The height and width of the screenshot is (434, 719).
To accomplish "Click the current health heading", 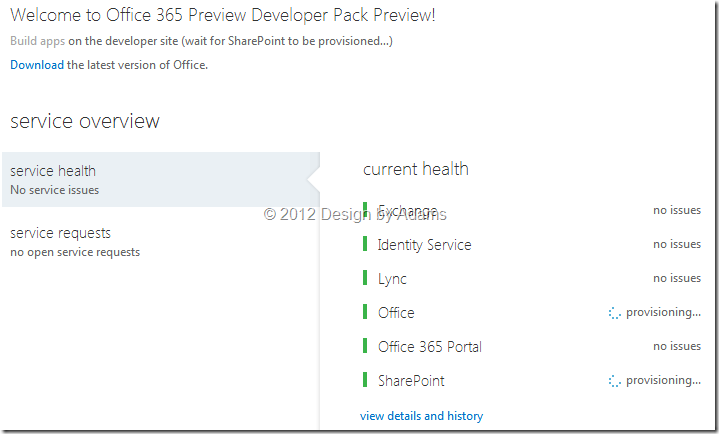I will 416,169.
